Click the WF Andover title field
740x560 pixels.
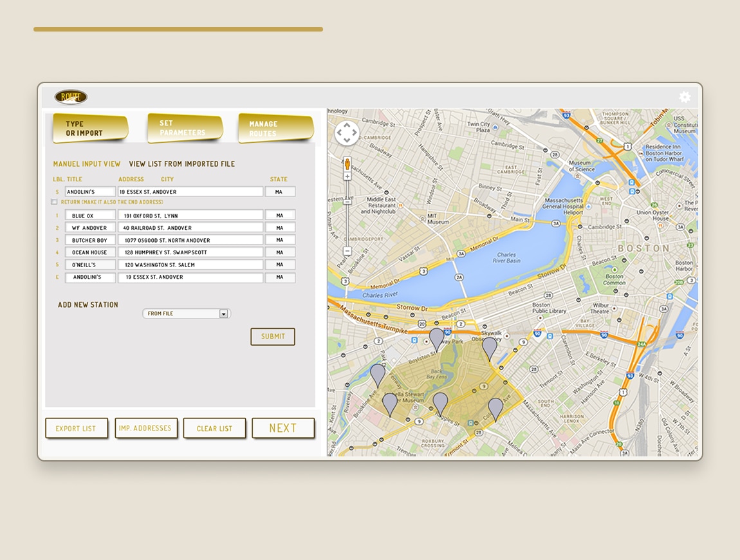click(90, 228)
